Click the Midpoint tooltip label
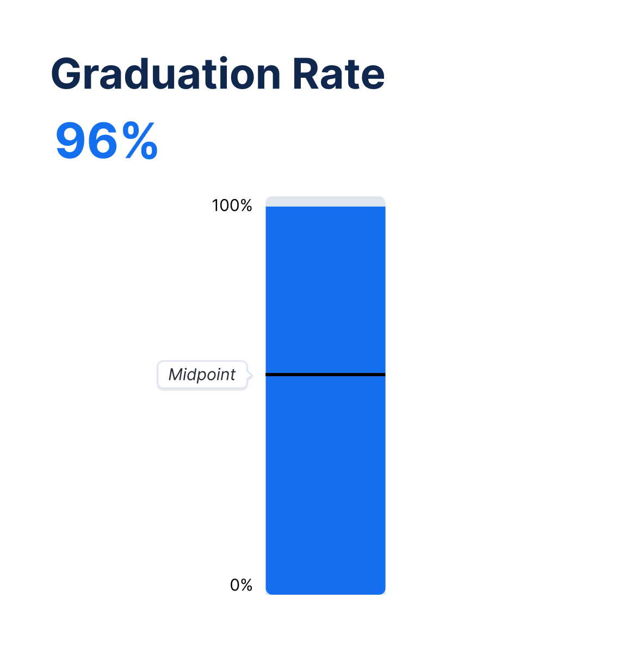 pyautogui.click(x=202, y=375)
